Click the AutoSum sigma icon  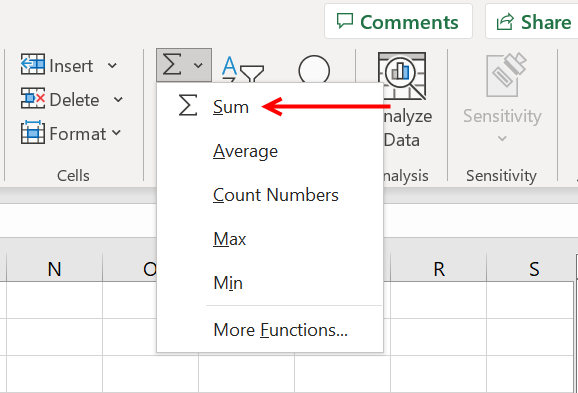(172, 65)
